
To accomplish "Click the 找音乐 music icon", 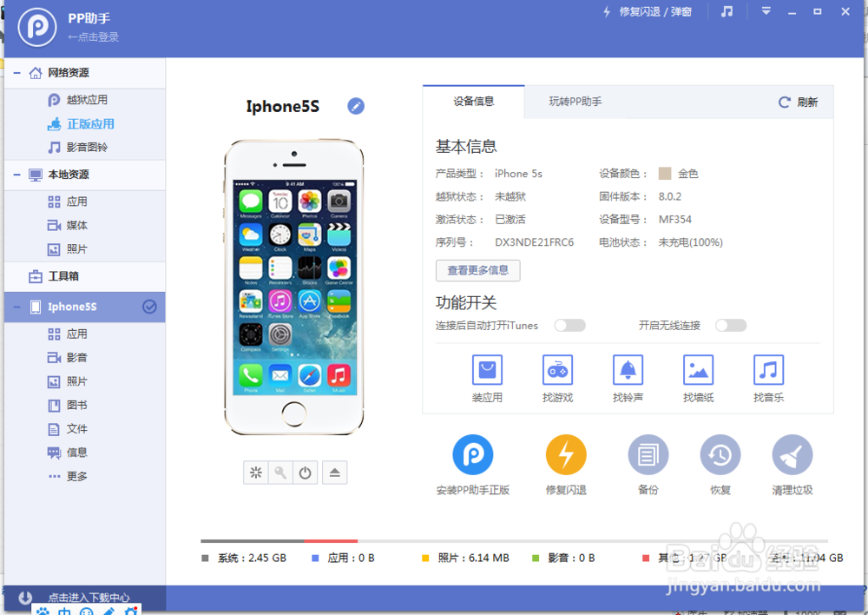I will (768, 369).
